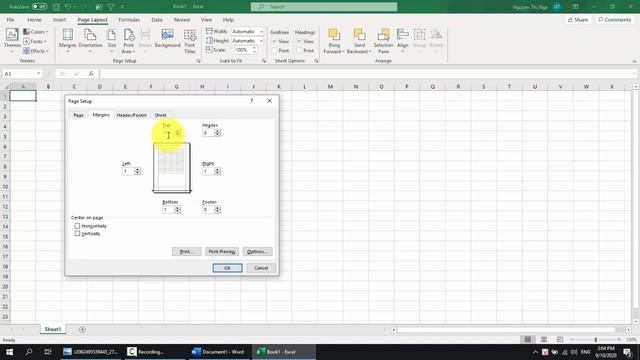Viewport: 640px width, 360px height.
Task: Adjust the Header margin stepper
Action: (x=217, y=133)
